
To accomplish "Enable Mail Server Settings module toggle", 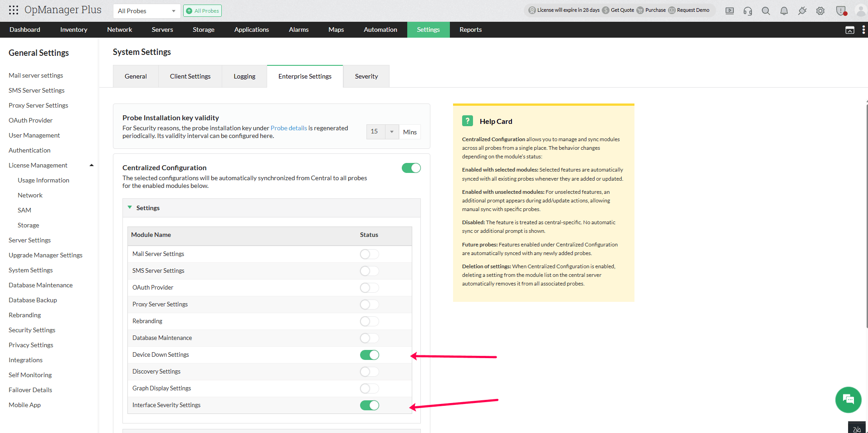I will (x=369, y=254).
